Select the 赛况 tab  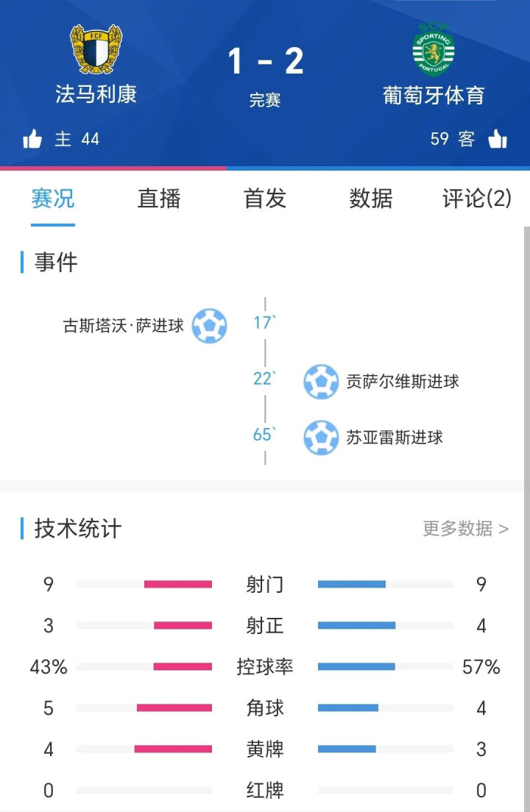pos(53,199)
